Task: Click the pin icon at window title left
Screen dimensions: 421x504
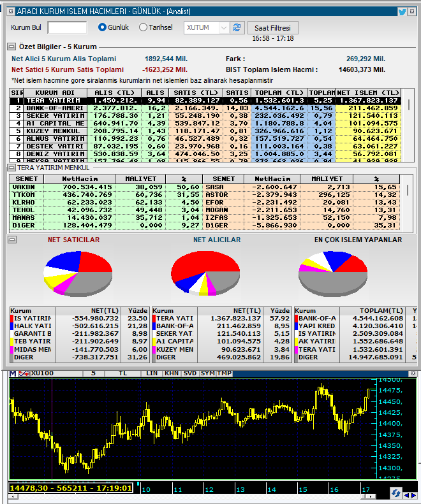Action: coord(11,11)
